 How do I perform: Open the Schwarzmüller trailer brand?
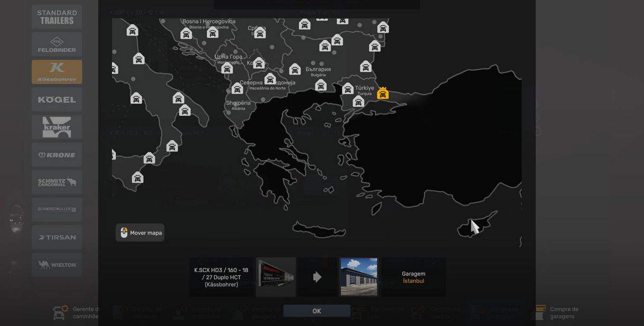pyautogui.click(x=57, y=210)
